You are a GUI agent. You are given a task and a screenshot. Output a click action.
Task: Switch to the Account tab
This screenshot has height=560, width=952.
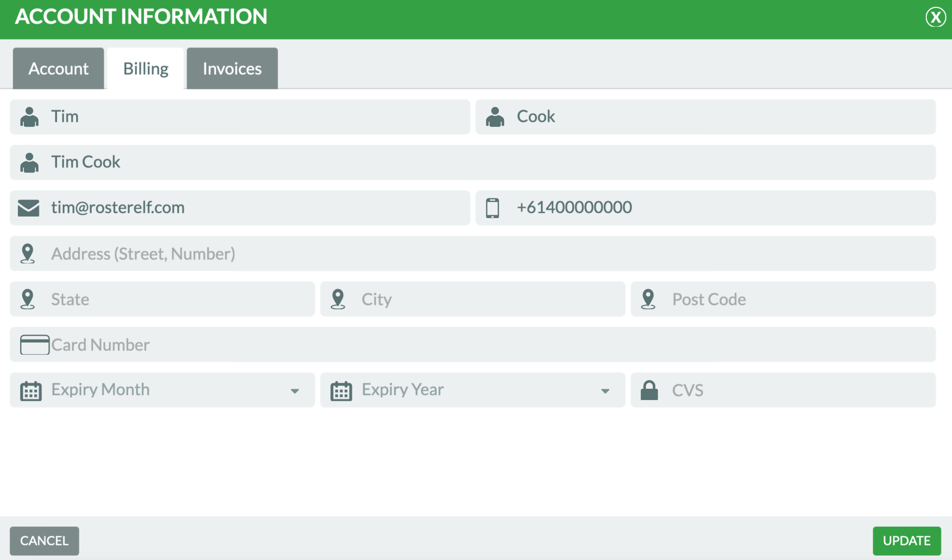coord(59,68)
